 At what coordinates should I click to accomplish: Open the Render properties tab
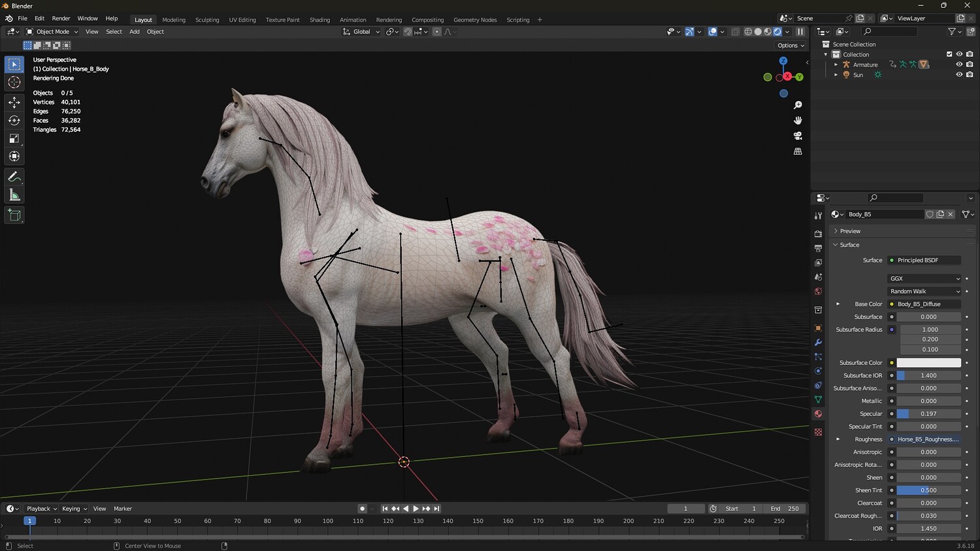coord(818,234)
